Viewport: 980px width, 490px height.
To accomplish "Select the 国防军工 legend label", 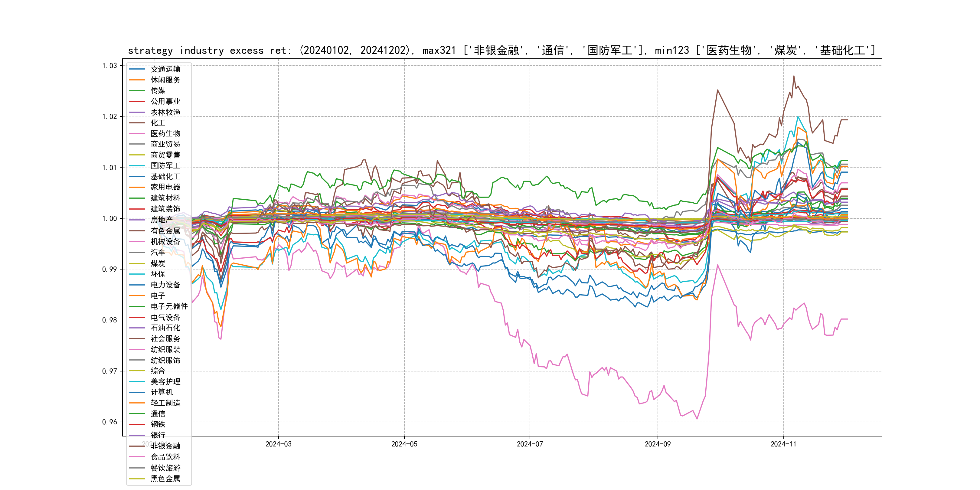I will pos(165,165).
